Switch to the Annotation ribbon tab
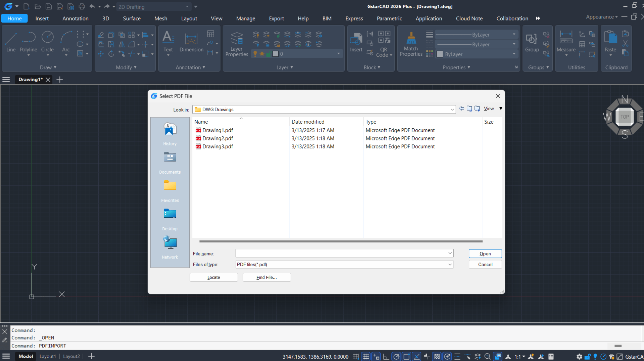The image size is (644, 361). tap(75, 18)
